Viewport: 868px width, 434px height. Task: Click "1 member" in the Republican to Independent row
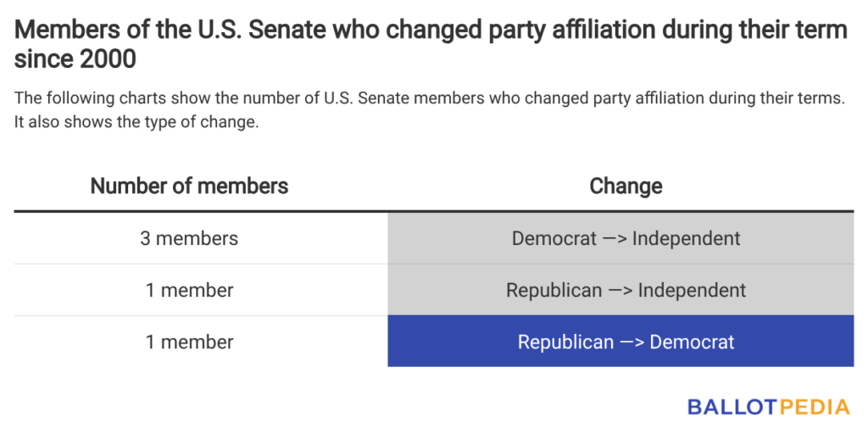189,290
